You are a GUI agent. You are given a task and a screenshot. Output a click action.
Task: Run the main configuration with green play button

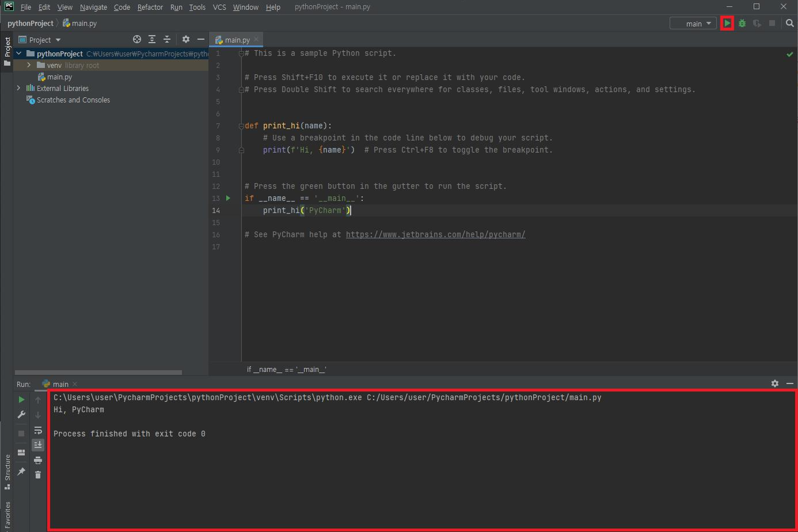point(727,24)
